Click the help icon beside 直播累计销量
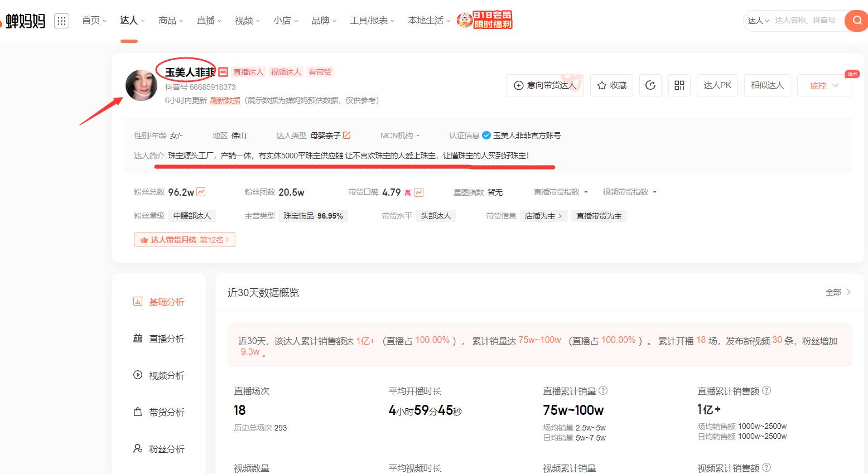Image resolution: width=868 pixels, height=474 pixels. click(x=603, y=391)
